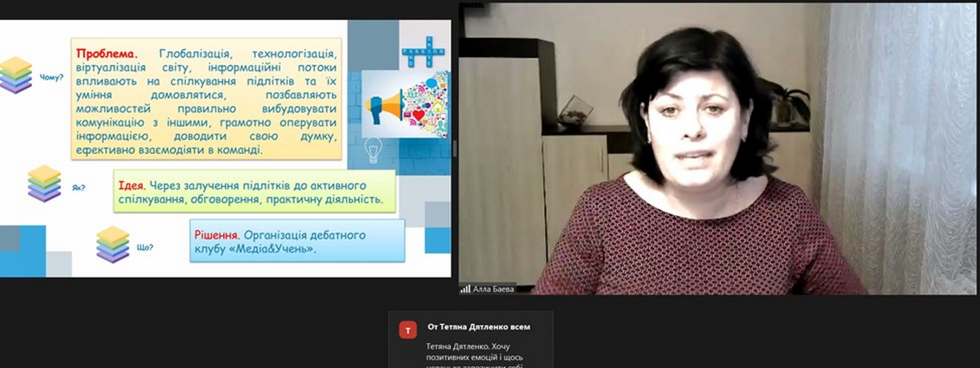Viewport: 980px width, 368px height.
Task: Click the chat preview text "Хочу позитивних емоцій"
Action: tap(474, 352)
